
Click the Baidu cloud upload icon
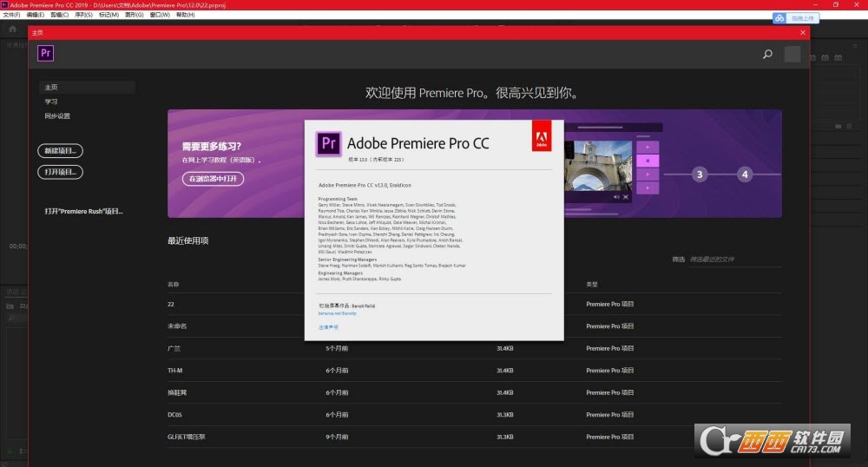pos(779,18)
